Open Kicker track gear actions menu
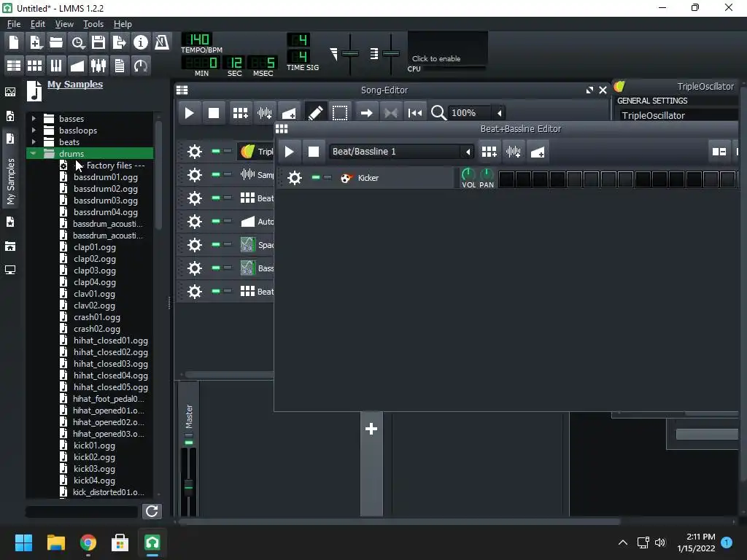Viewport: 747px width, 560px height. (x=295, y=178)
